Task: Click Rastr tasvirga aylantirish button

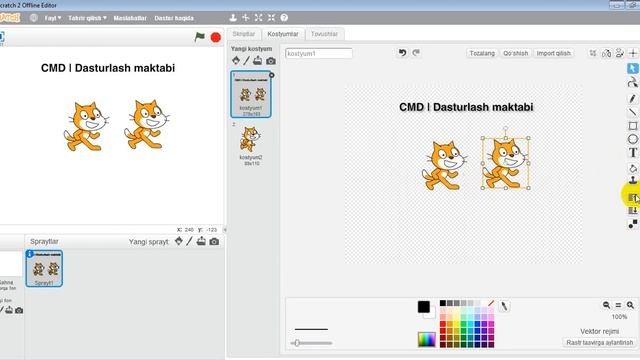Action: click(600, 342)
